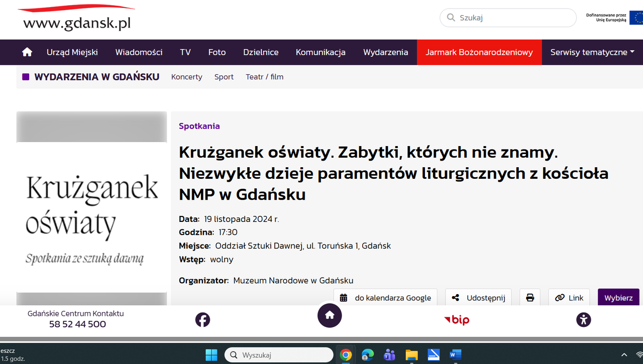This screenshot has width=643, height=364.
Task: Open the BIP service via its footer icon
Action: click(456, 320)
